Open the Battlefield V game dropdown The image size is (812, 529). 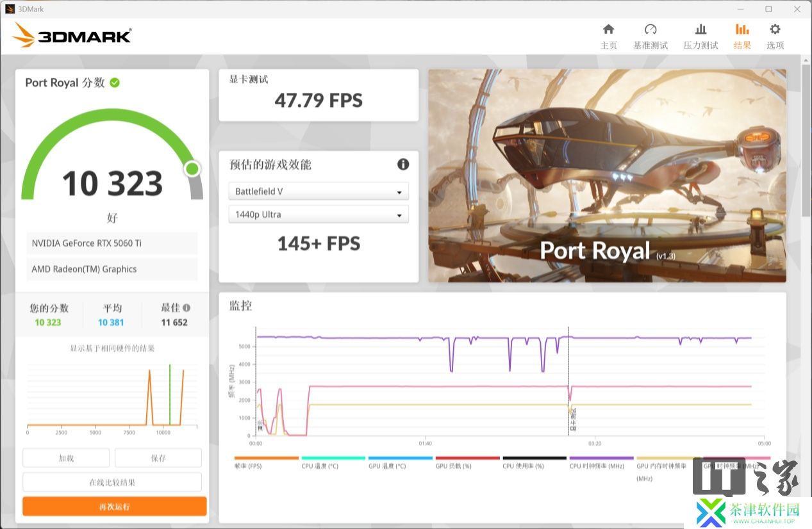tap(319, 191)
